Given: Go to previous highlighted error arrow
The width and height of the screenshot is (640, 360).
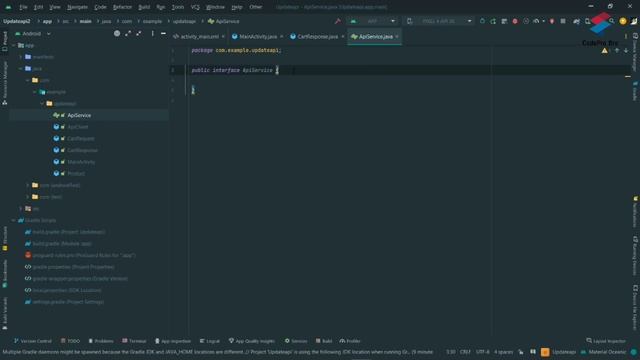Looking at the screenshot, I should 617,51.
